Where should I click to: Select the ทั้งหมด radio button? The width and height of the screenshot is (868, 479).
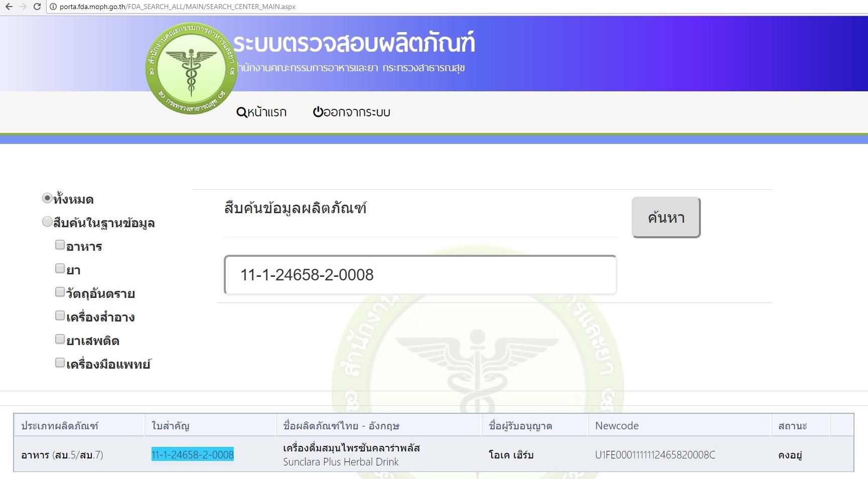47,198
